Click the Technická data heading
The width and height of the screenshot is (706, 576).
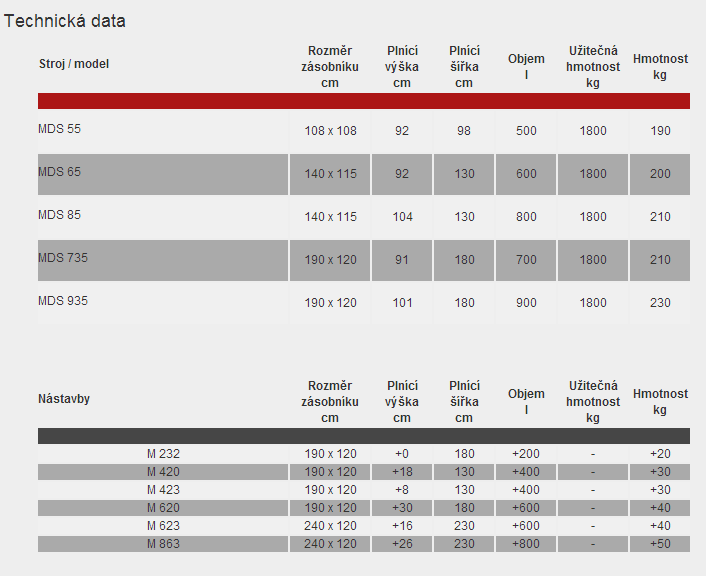click(65, 21)
